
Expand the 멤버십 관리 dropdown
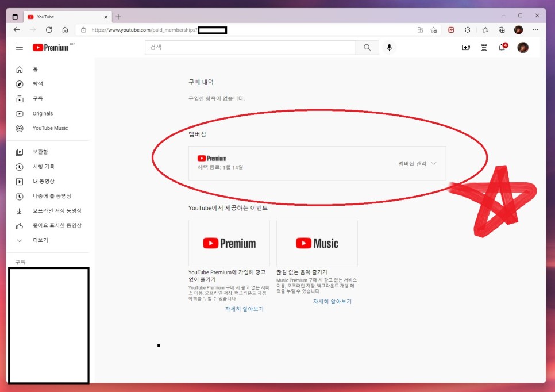[417, 164]
